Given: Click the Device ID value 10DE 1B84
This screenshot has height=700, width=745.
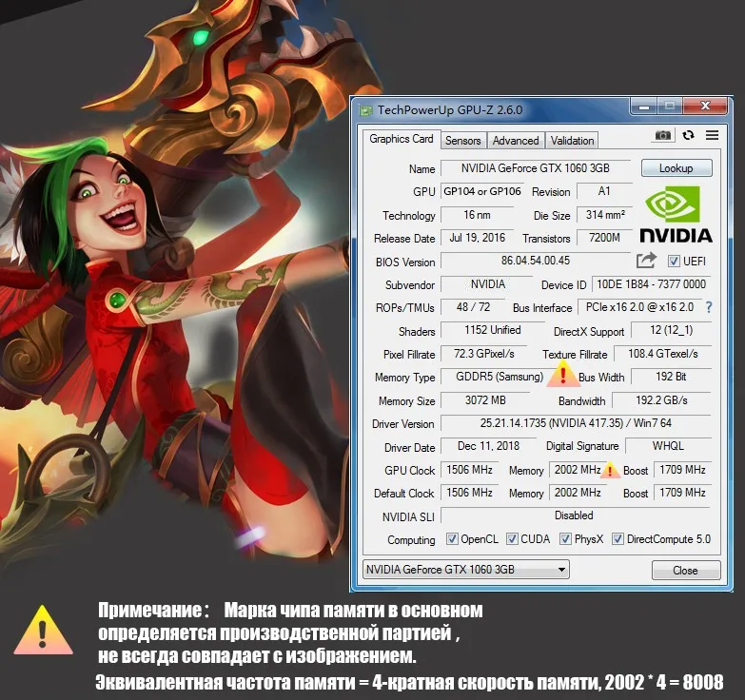Looking at the screenshot, I should [x=652, y=284].
